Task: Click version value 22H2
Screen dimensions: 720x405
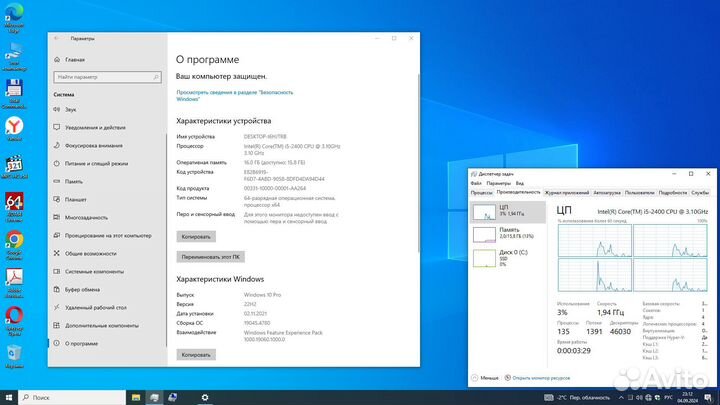Action: [250, 304]
